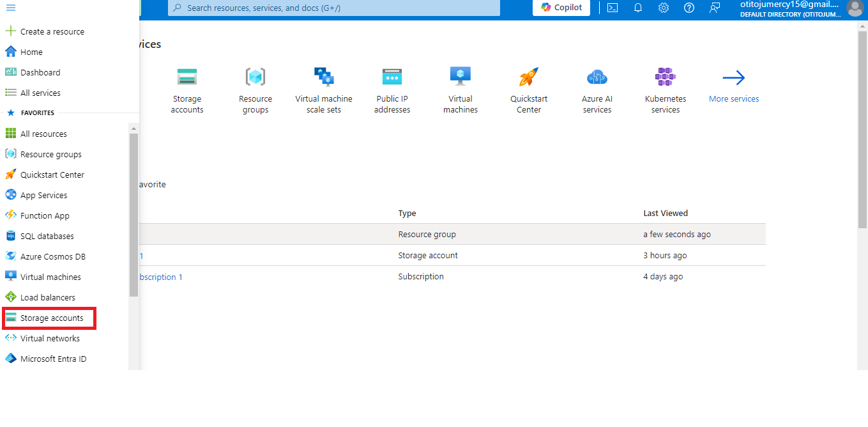
Task: Open All services in left menu
Action: [x=40, y=93]
